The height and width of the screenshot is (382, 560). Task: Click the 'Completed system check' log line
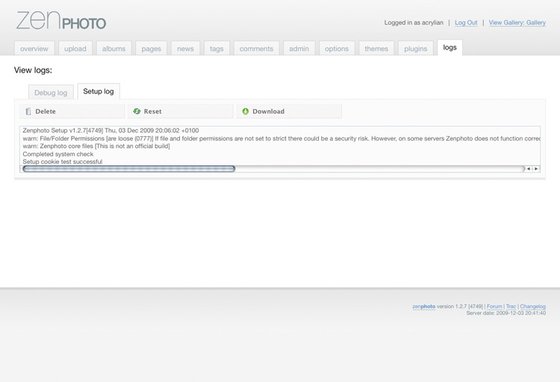[x=58, y=154]
